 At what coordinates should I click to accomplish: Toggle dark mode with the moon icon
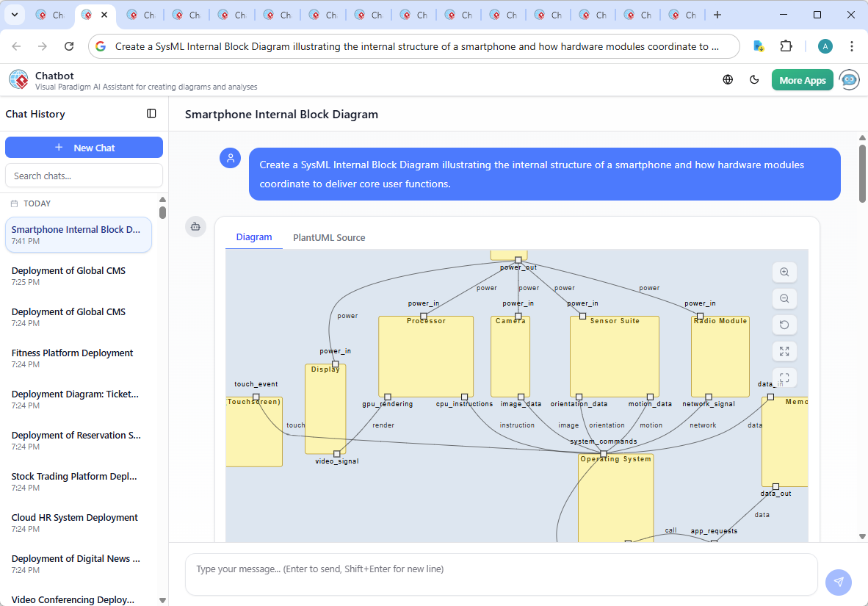(754, 79)
